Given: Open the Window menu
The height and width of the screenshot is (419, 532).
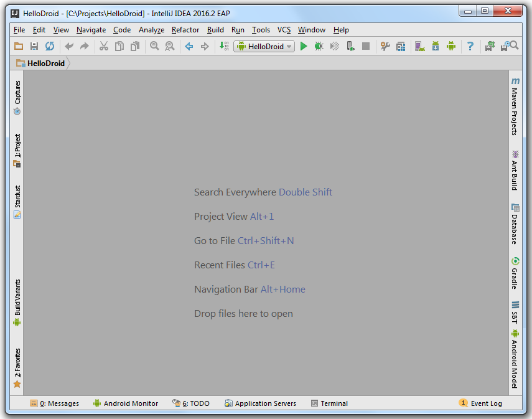Looking at the screenshot, I should click(312, 30).
